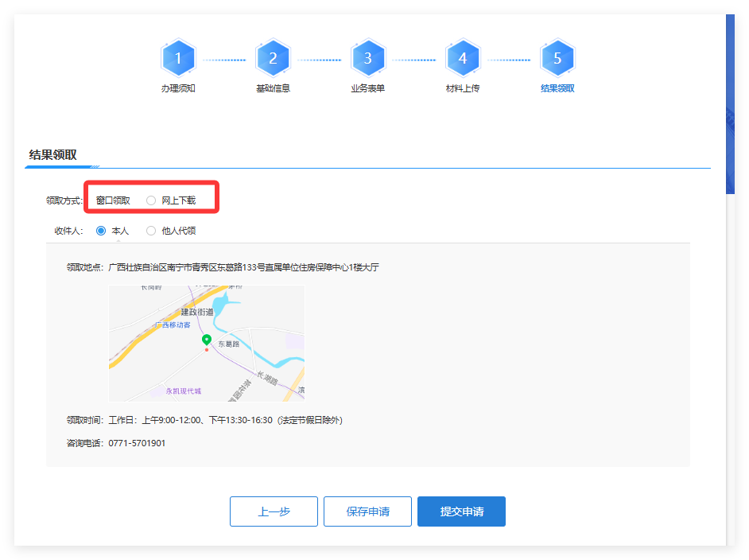Click the step 1 hexagon icon
This screenshot has height=560, width=749.
(178, 58)
